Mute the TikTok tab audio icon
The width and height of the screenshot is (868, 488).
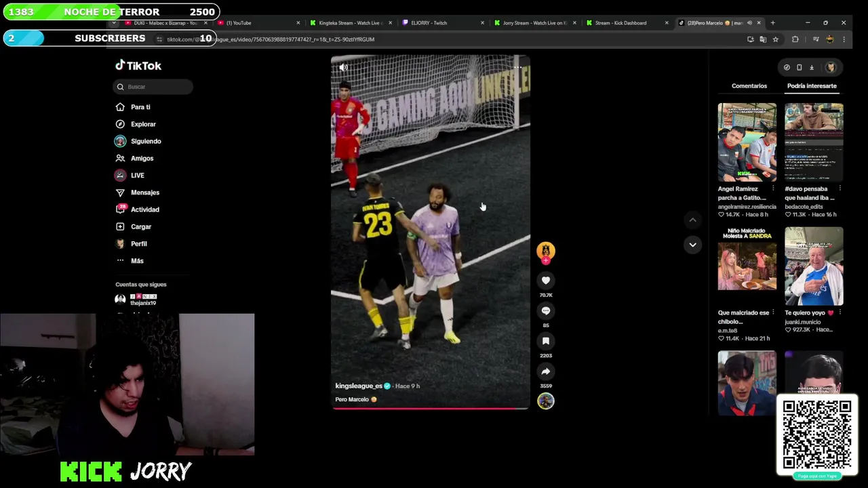749,23
